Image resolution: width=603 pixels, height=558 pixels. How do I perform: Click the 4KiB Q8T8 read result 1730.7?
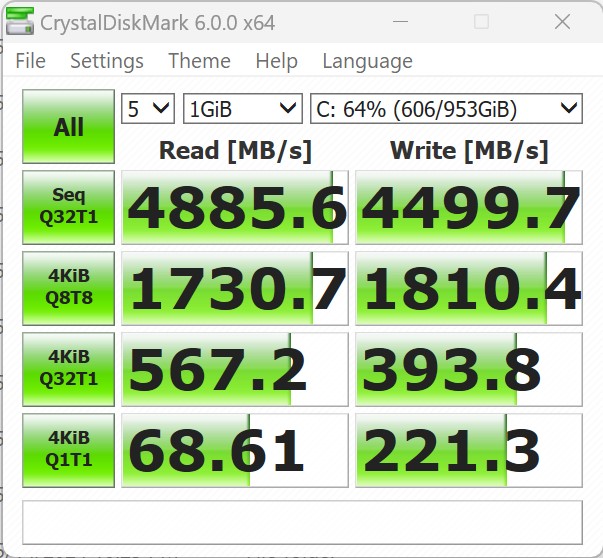point(235,288)
